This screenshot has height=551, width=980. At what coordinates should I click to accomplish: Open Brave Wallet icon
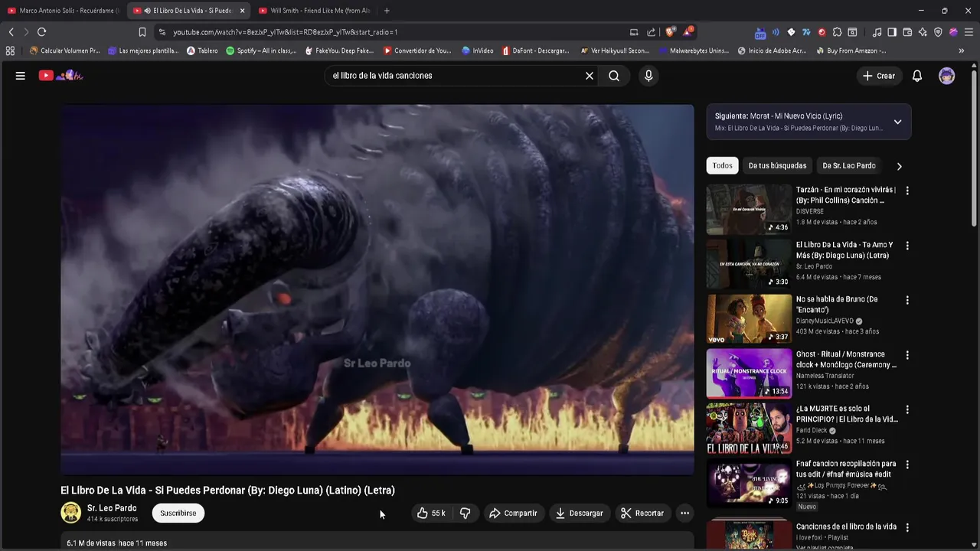point(907,32)
